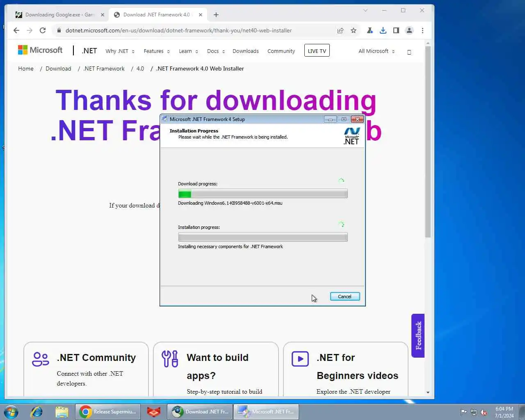Click LIVE TV button
525x420 pixels.
tap(317, 51)
